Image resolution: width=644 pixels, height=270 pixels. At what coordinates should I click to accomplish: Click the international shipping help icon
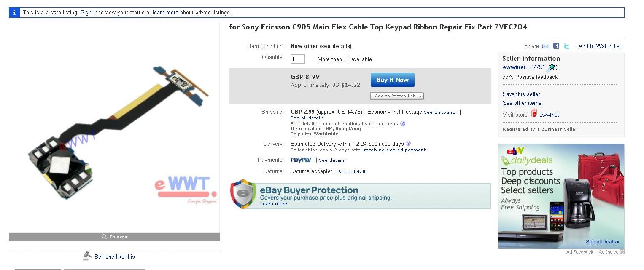click(x=403, y=123)
